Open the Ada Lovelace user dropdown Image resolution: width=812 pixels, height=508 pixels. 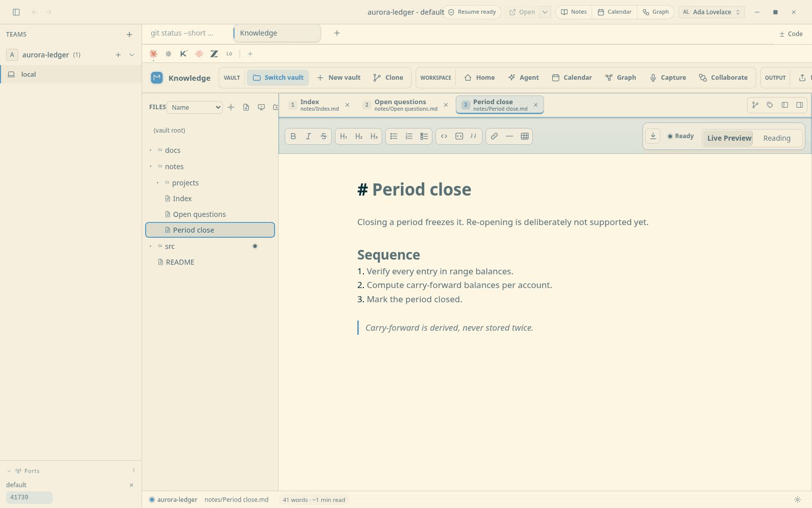(712, 12)
